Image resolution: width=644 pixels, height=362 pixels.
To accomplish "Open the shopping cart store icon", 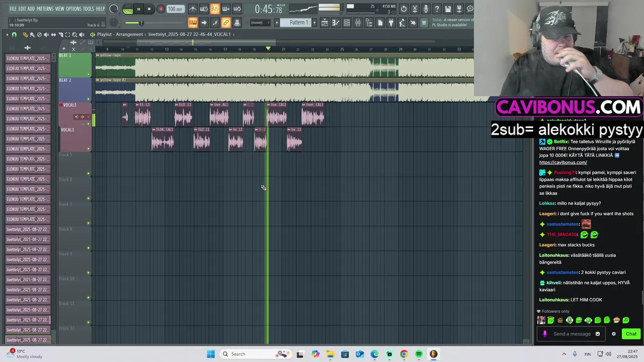I will (424, 23).
